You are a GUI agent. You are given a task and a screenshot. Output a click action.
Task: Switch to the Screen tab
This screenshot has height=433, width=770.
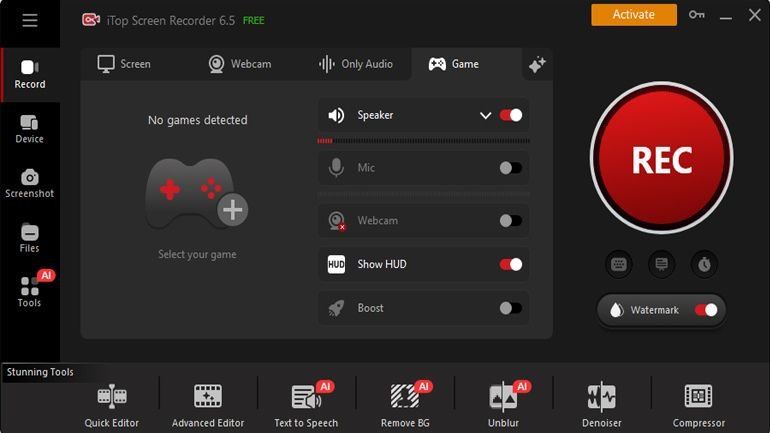coord(124,64)
